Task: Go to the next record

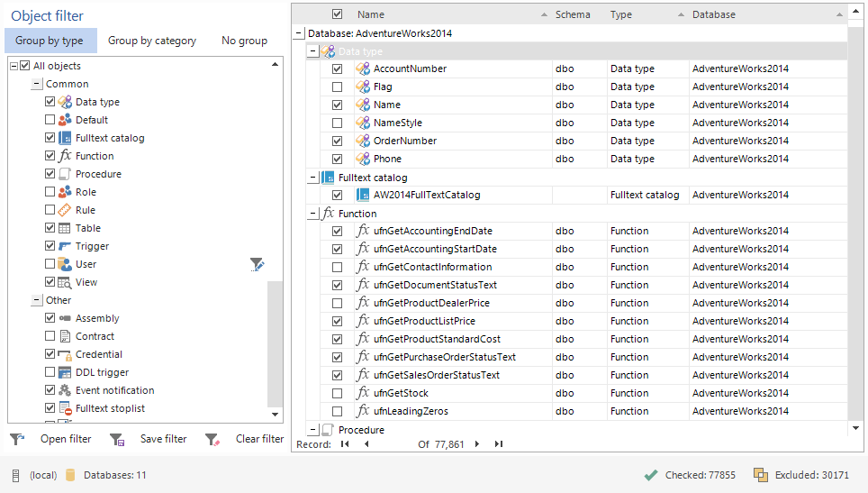Action: click(x=477, y=444)
